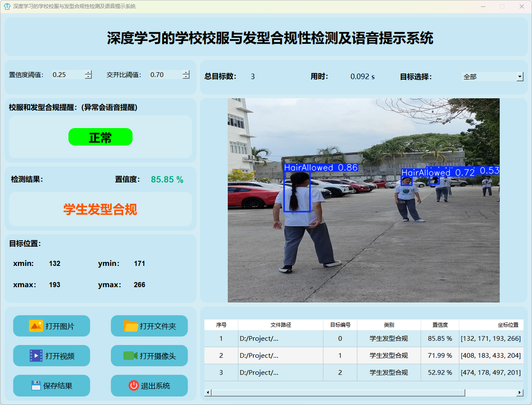Click the film icon on 打开视频
The image size is (532, 405).
36,356
